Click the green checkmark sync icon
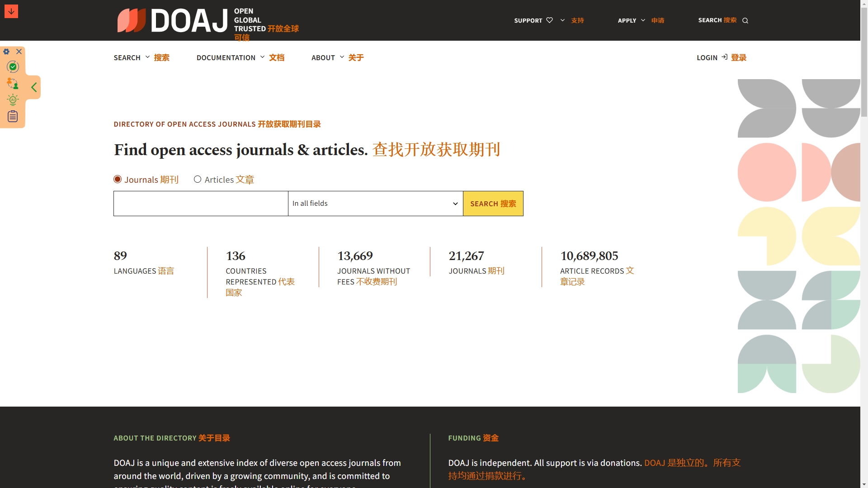 [13, 67]
